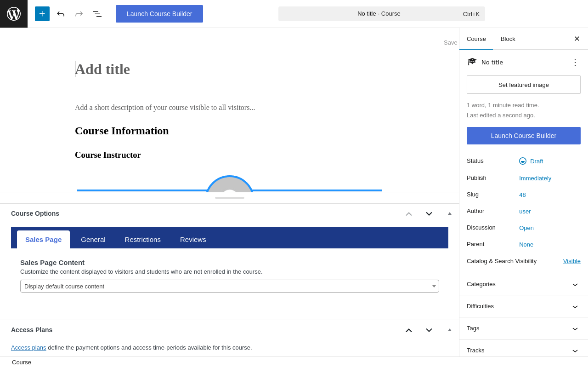Click the sidebar Launch Course Builder button
This screenshot has height=368, width=588.
(x=524, y=136)
